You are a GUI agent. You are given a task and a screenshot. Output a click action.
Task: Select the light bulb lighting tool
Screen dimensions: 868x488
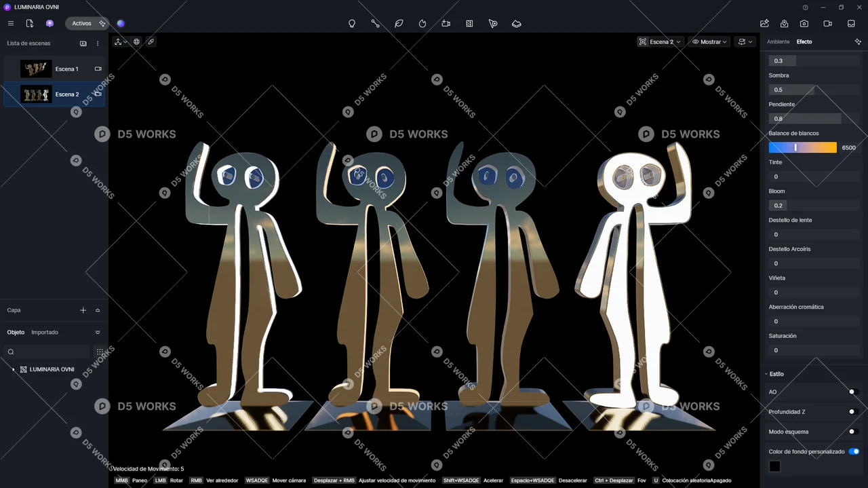(352, 23)
